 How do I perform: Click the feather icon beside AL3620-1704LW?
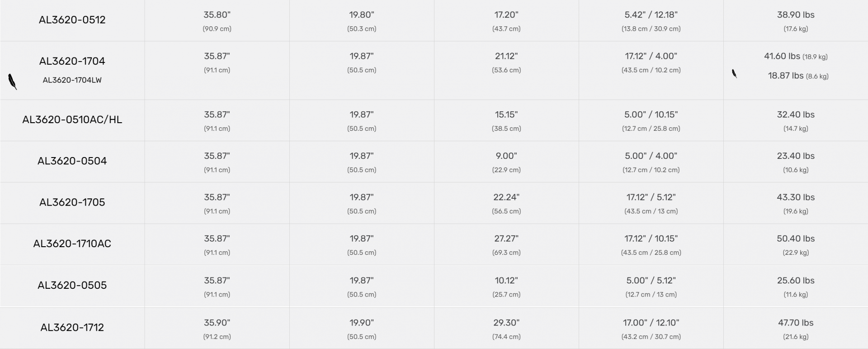pos(13,82)
